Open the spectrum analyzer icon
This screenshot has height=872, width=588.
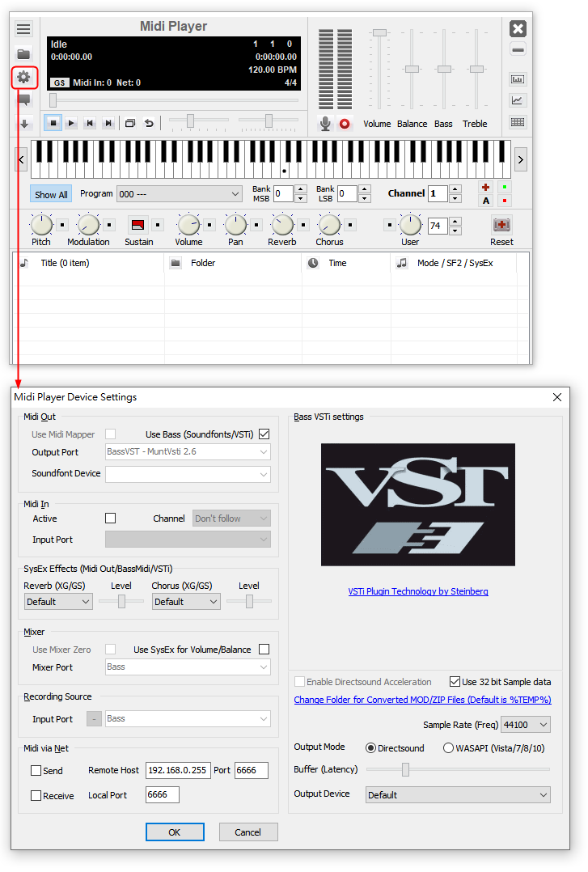(x=518, y=79)
